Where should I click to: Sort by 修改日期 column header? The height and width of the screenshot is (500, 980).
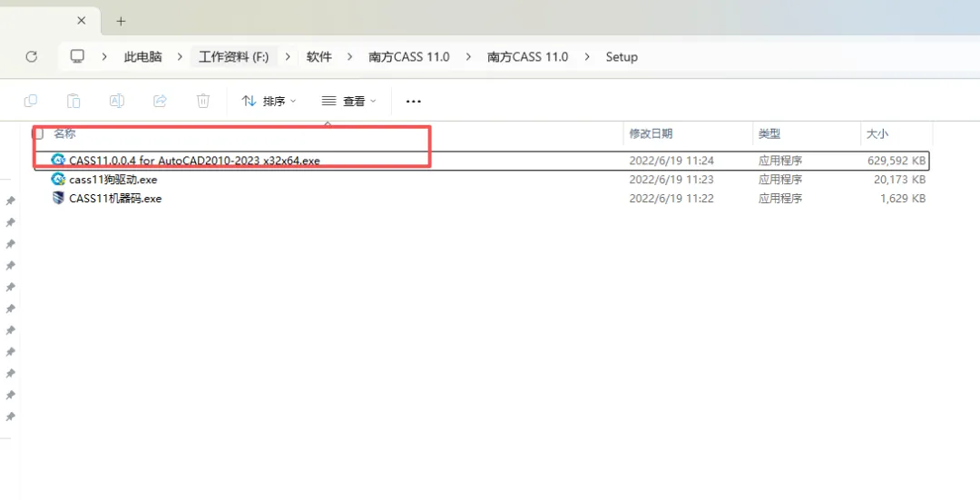click(651, 133)
